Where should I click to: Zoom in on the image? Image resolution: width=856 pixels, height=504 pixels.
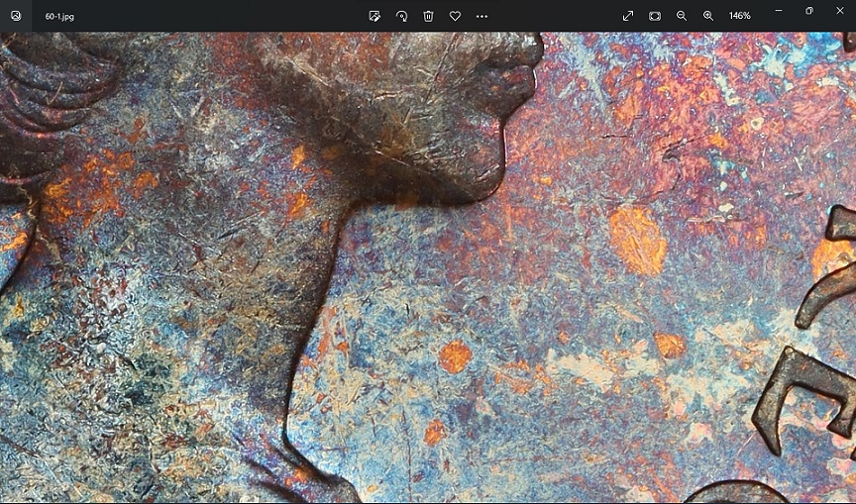(708, 16)
